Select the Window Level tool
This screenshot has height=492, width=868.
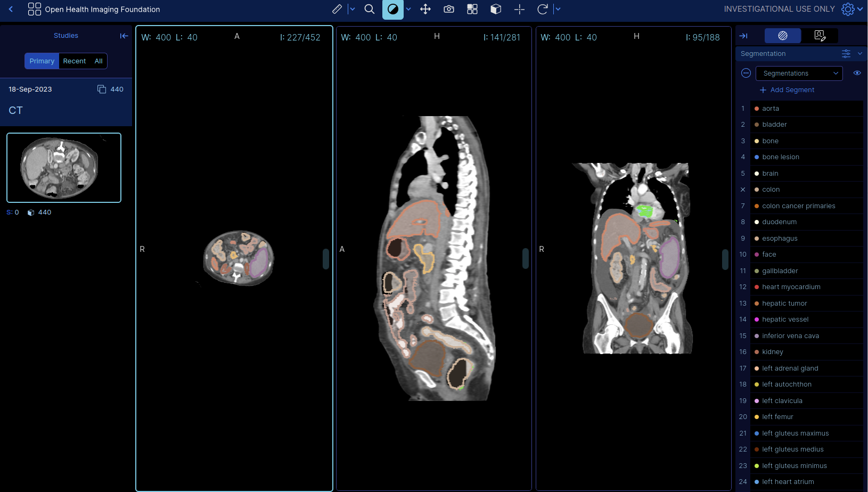393,9
